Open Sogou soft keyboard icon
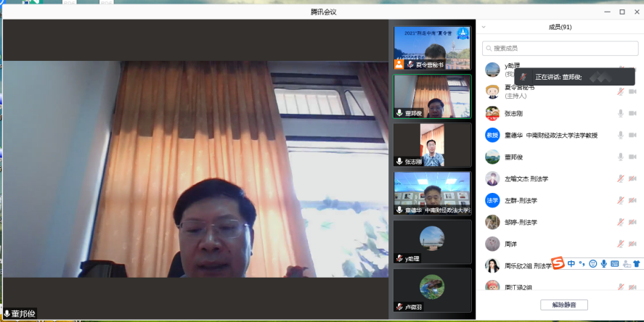 coord(614,263)
